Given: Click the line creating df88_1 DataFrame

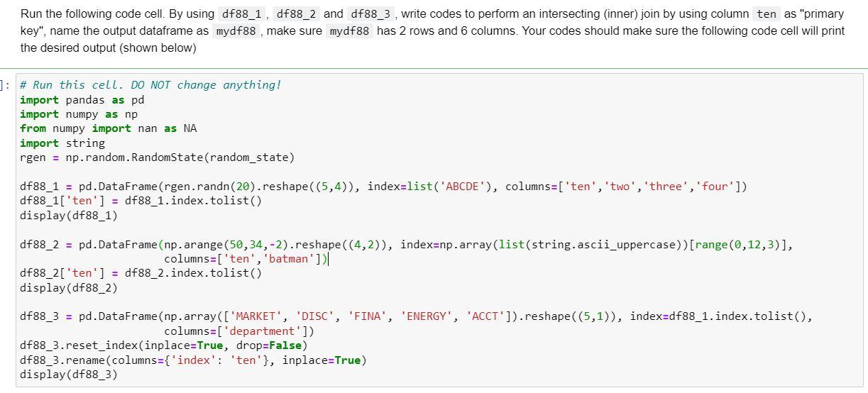Looking at the screenshot, I should pyautogui.click(x=383, y=187).
